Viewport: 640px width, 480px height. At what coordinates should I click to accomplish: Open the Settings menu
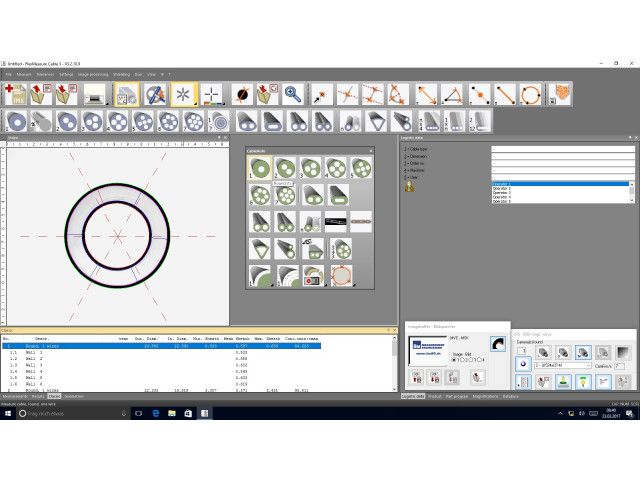click(x=66, y=74)
